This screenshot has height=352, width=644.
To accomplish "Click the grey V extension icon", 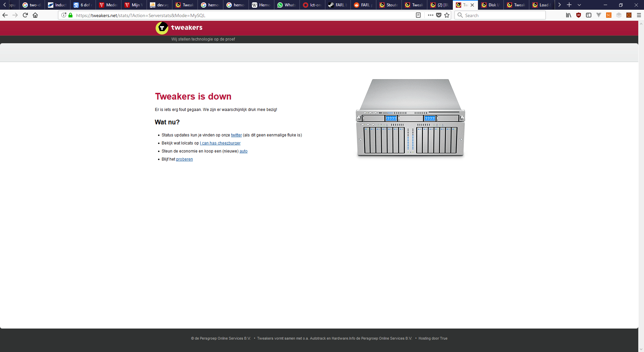I will [x=599, y=15].
